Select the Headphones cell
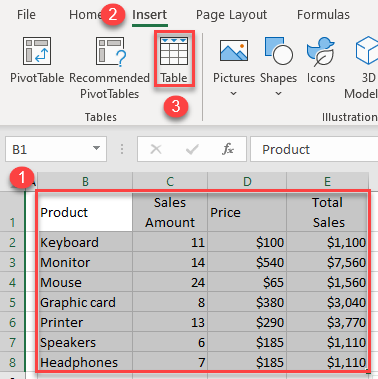This screenshot has width=378, height=379. pos(85,362)
